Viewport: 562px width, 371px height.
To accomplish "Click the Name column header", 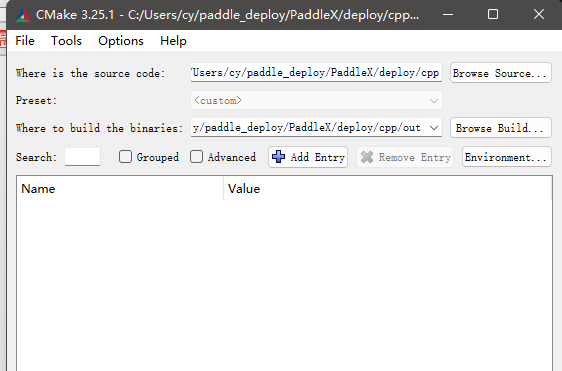I will (x=120, y=189).
